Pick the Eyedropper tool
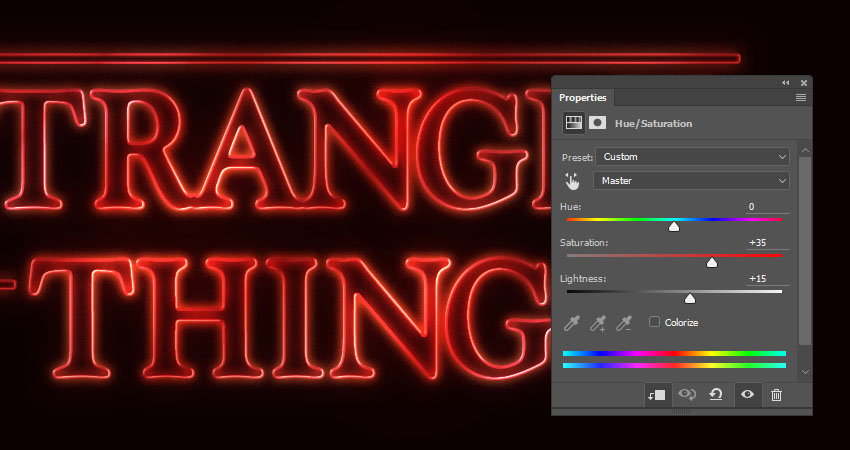Screen dimensions: 850x450 point(571,323)
